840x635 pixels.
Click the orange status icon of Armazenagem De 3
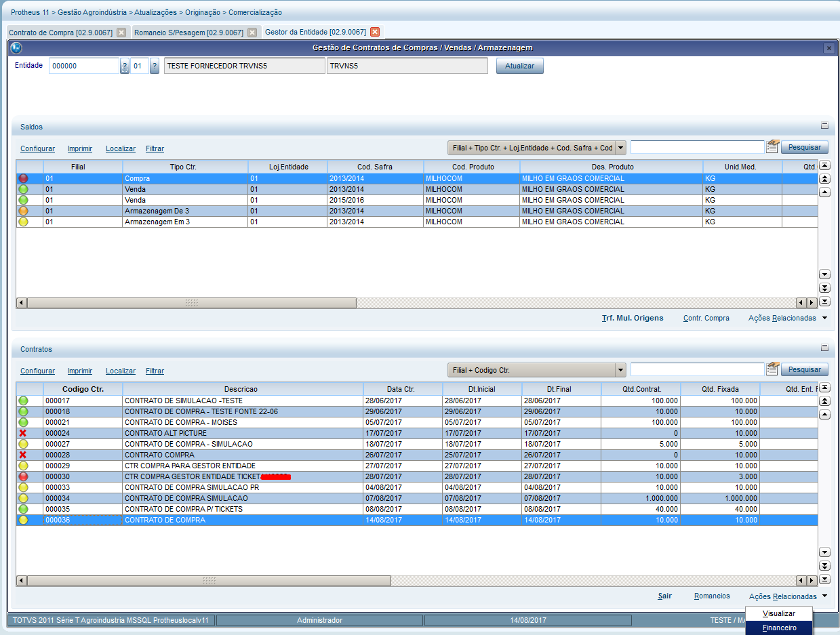point(23,211)
